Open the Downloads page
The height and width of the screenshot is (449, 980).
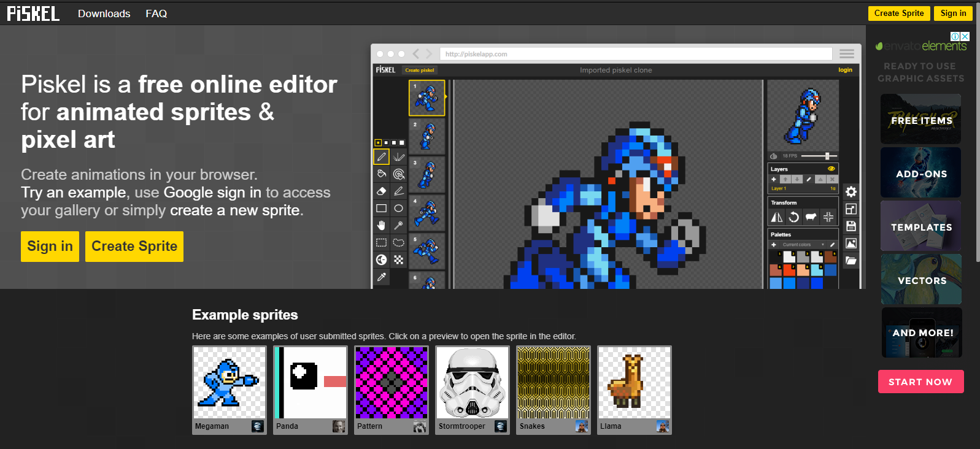(x=104, y=13)
